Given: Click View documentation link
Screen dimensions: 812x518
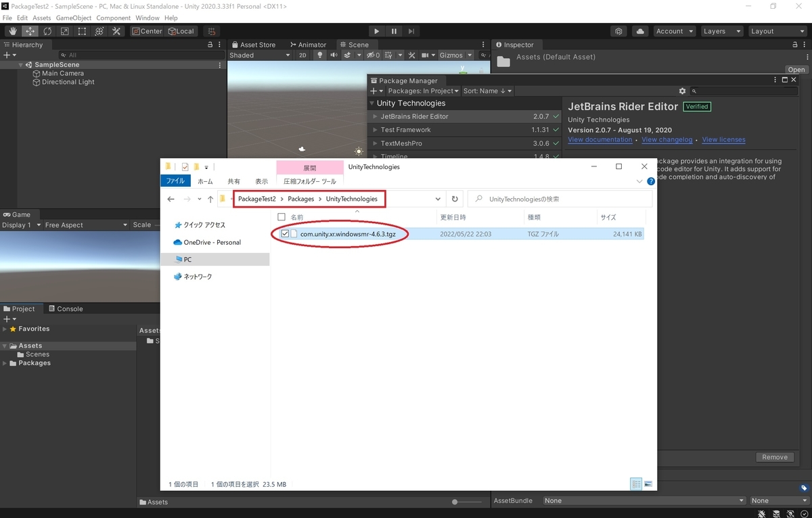Looking at the screenshot, I should pos(600,140).
